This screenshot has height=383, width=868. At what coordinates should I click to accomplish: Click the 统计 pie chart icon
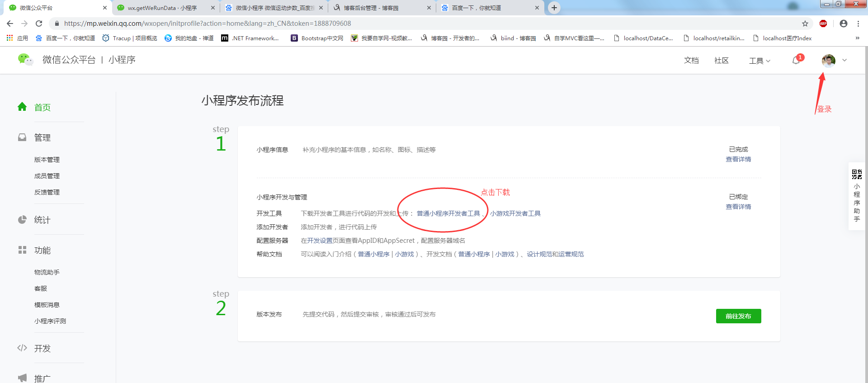click(x=22, y=219)
